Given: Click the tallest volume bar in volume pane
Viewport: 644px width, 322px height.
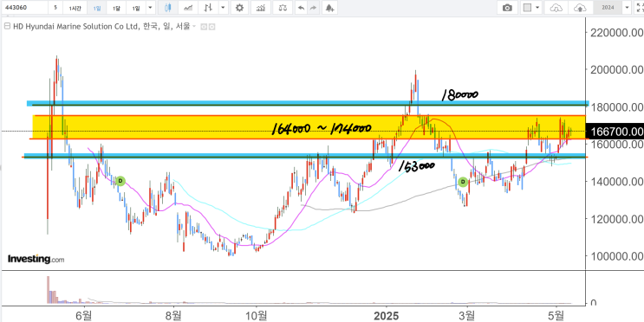Looking at the screenshot, I should 48,290.
